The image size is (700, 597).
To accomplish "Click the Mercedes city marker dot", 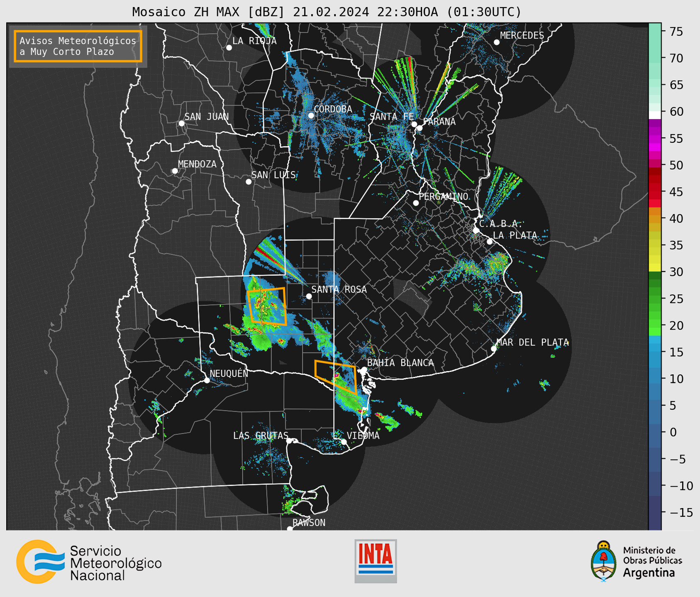I will 497,42.
